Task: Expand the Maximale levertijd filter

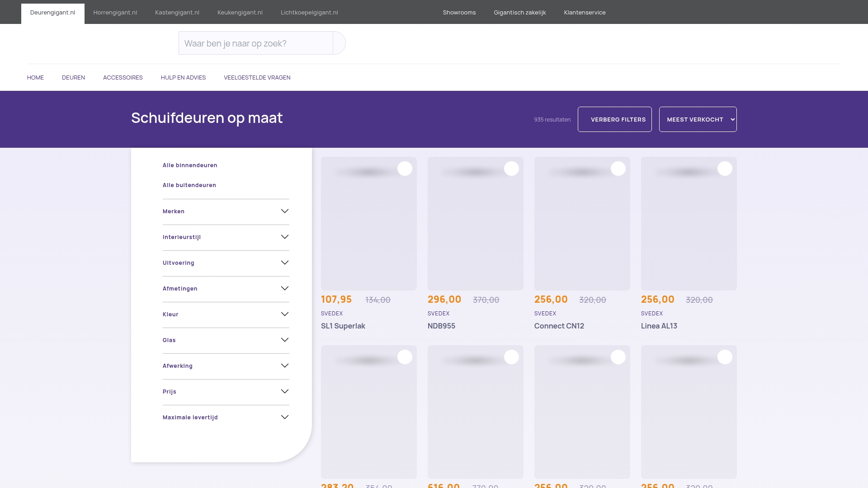Action: point(226,418)
